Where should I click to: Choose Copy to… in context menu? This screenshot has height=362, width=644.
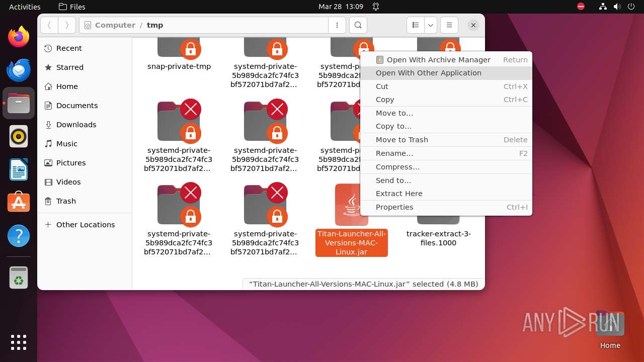[x=446, y=126]
